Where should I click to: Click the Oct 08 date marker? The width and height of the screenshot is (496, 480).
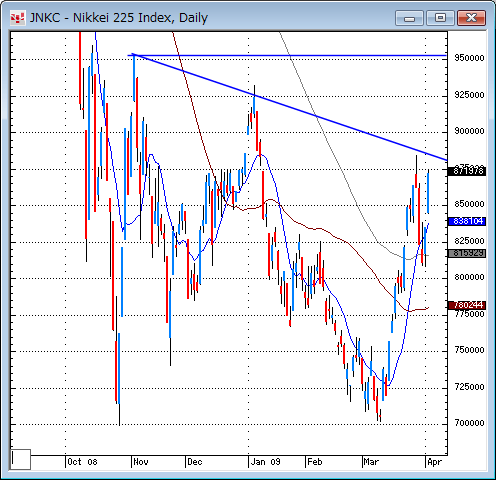pos(82,462)
